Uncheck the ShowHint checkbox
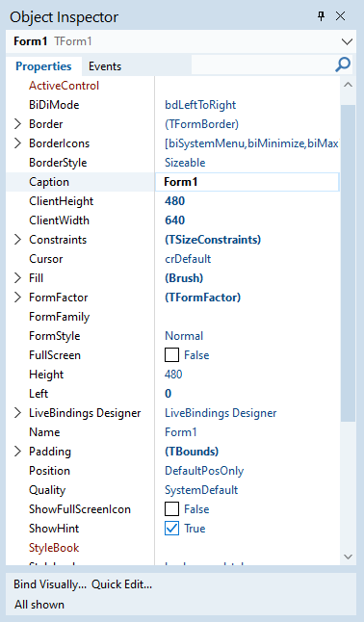 click(x=171, y=529)
